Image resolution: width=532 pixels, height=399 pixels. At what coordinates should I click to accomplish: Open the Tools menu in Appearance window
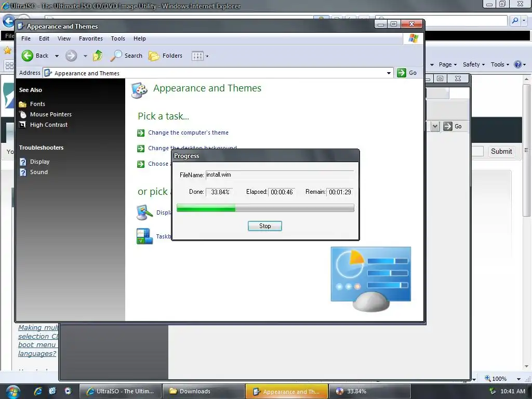(118, 38)
